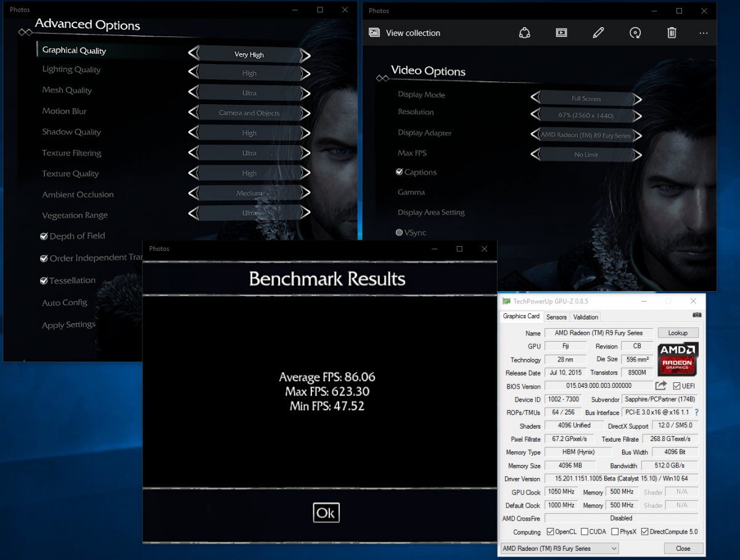Click left arrow for Resolution setting

(x=536, y=115)
